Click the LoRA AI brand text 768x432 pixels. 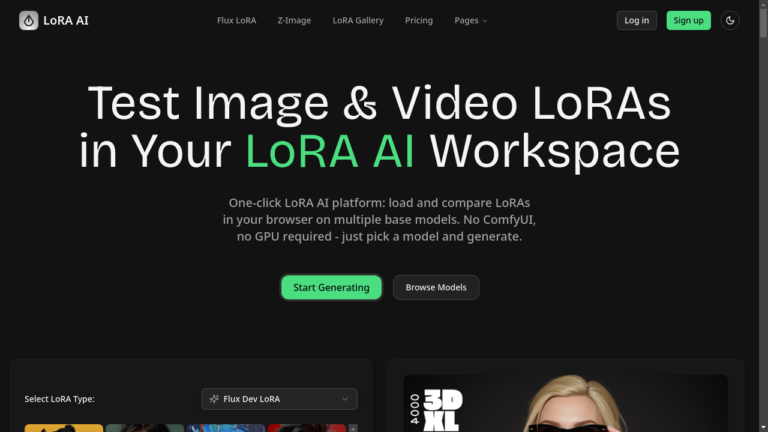pyautogui.click(x=66, y=21)
